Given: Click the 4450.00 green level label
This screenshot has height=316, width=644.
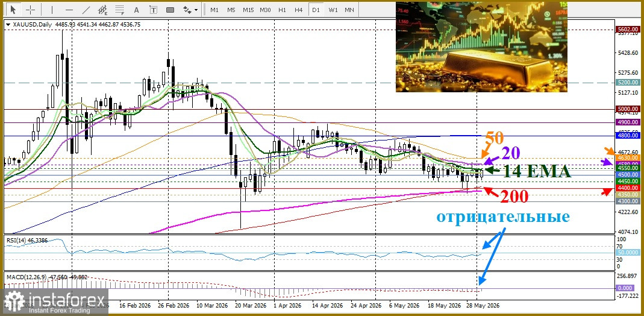Looking at the screenshot, I should pyautogui.click(x=628, y=181).
